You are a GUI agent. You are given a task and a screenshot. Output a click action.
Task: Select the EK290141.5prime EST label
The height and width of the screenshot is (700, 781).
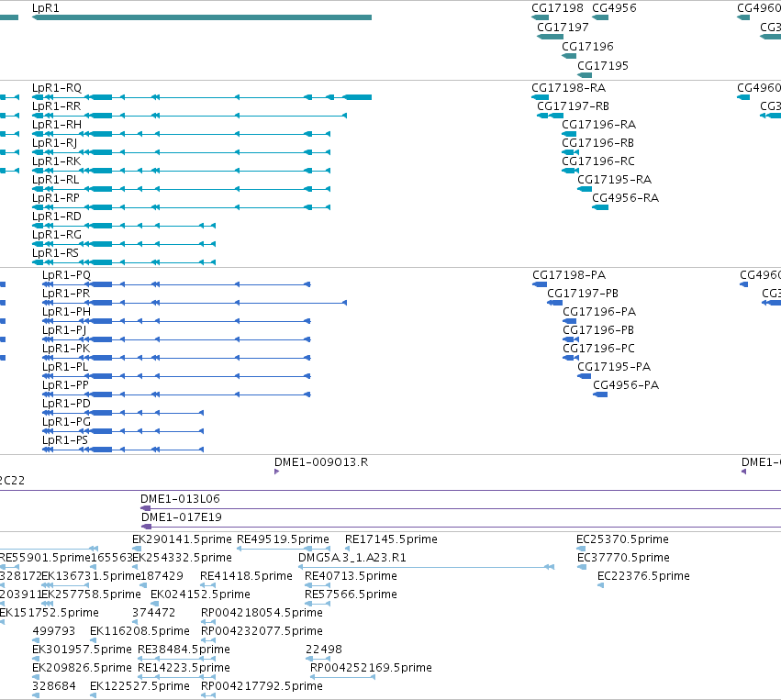coord(183,539)
